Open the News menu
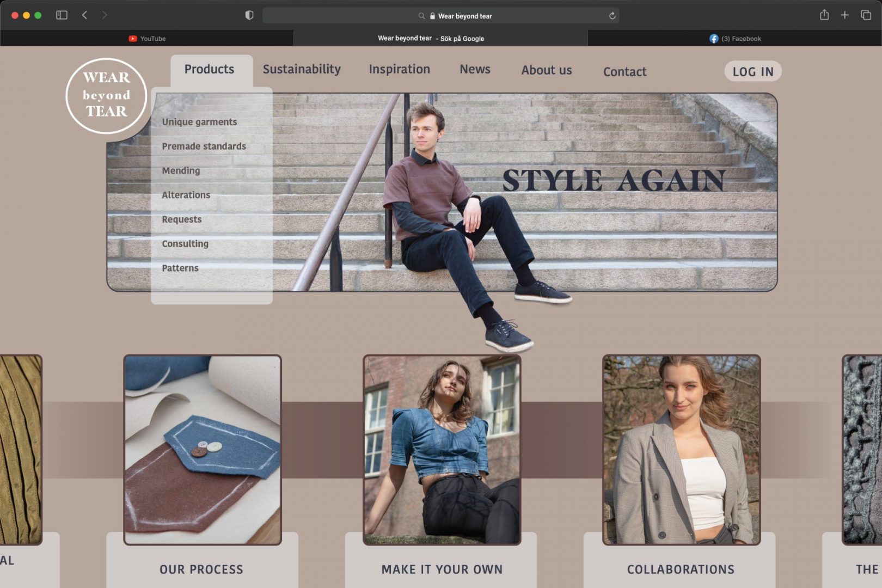The width and height of the screenshot is (882, 588). click(475, 69)
